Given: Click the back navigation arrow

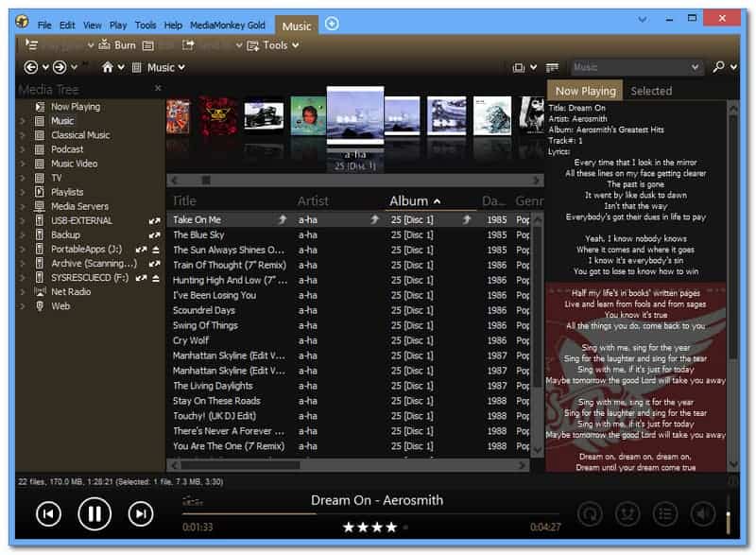Looking at the screenshot, I should (31, 67).
